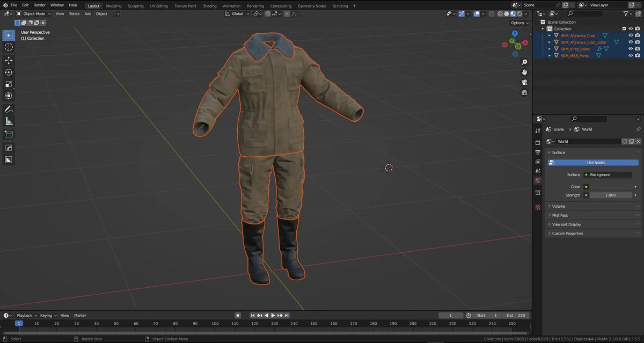
Task: Hide SKM_Afghanka_Coat in the viewport
Action: pyautogui.click(x=631, y=35)
